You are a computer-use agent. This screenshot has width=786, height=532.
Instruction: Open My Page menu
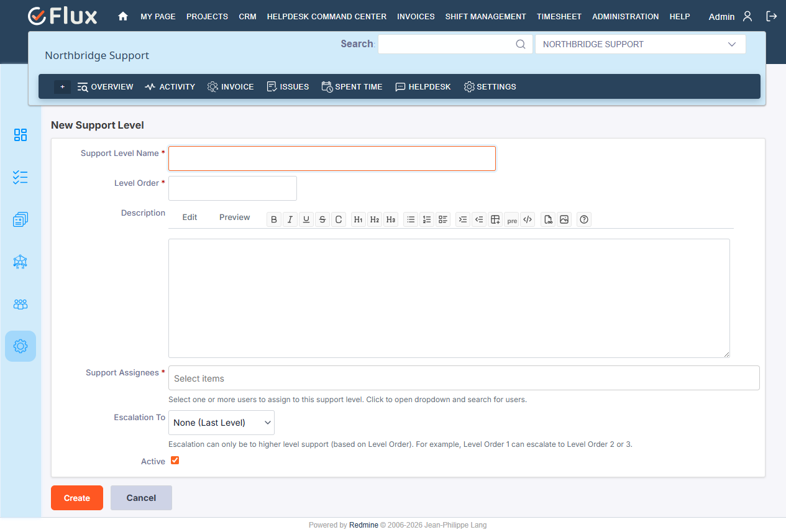(x=158, y=17)
